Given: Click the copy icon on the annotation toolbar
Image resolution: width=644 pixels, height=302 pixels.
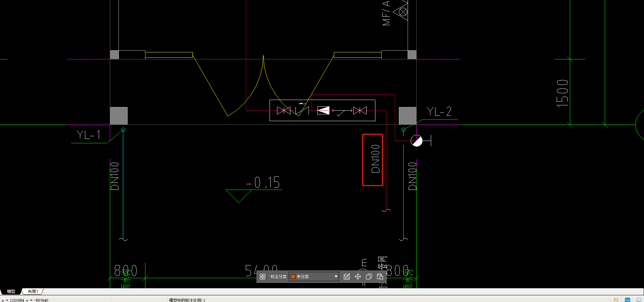Looking at the screenshot, I should (369, 276).
